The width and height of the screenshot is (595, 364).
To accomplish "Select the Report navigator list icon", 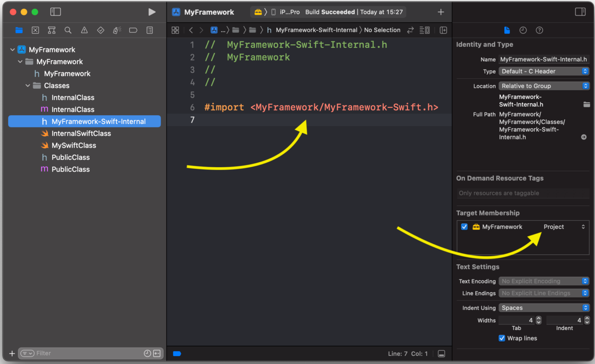I will pyautogui.click(x=150, y=30).
